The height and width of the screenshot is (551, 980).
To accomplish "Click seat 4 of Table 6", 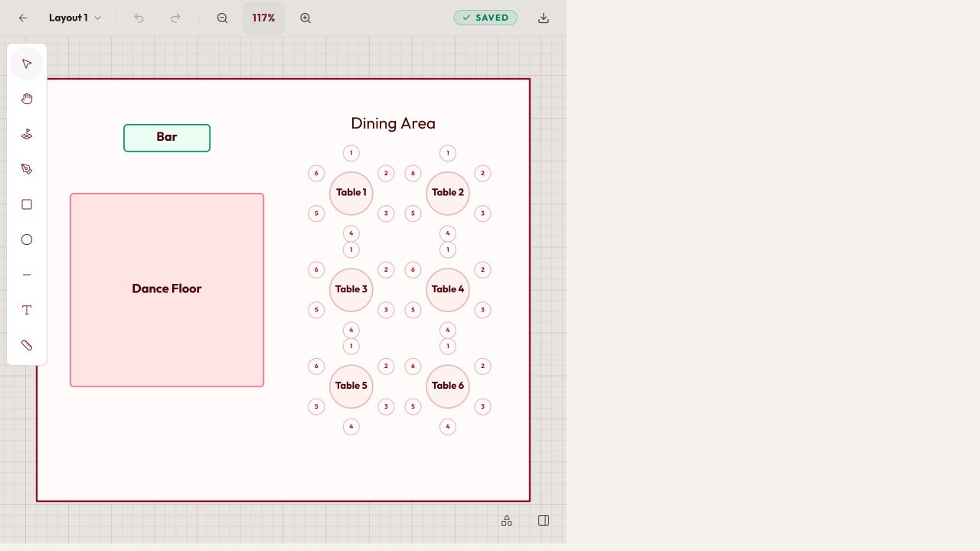I will 448,426.
